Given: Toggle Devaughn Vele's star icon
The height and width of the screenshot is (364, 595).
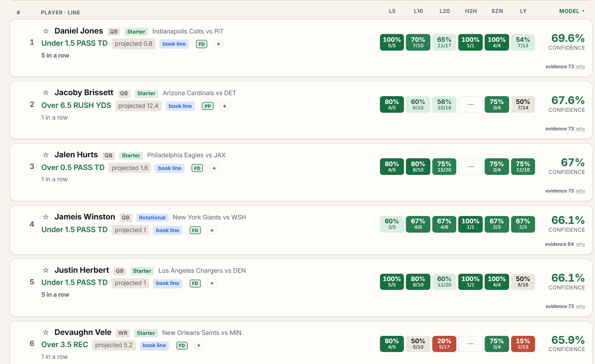Looking at the screenshot, I should pyautogui.click(x=46, y=332).
